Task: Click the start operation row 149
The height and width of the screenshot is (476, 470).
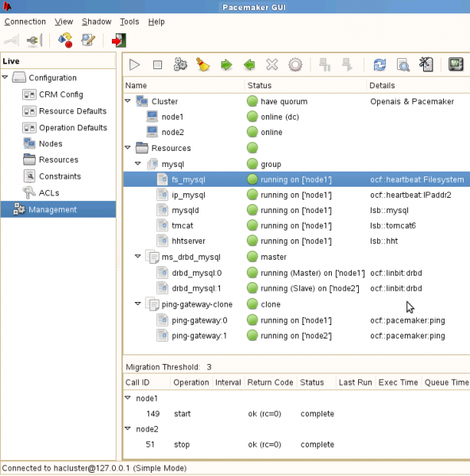Action: pyautogui.click(x=297, y=414)
